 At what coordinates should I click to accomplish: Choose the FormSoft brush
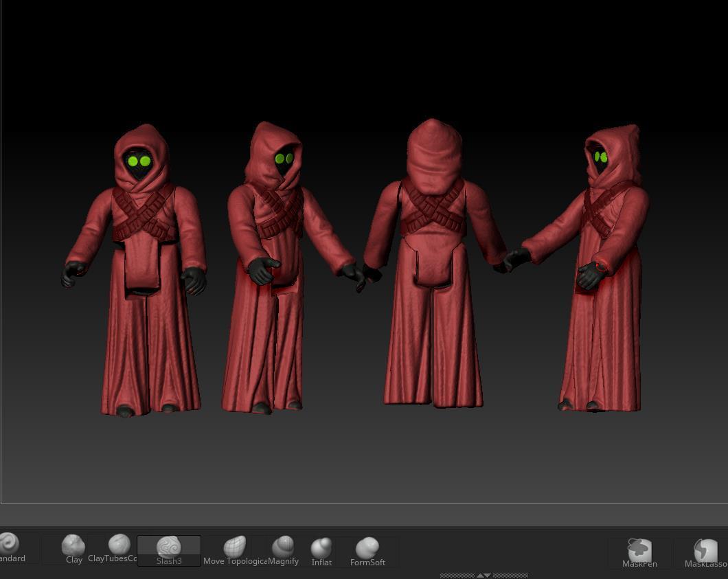pos(367,552)
